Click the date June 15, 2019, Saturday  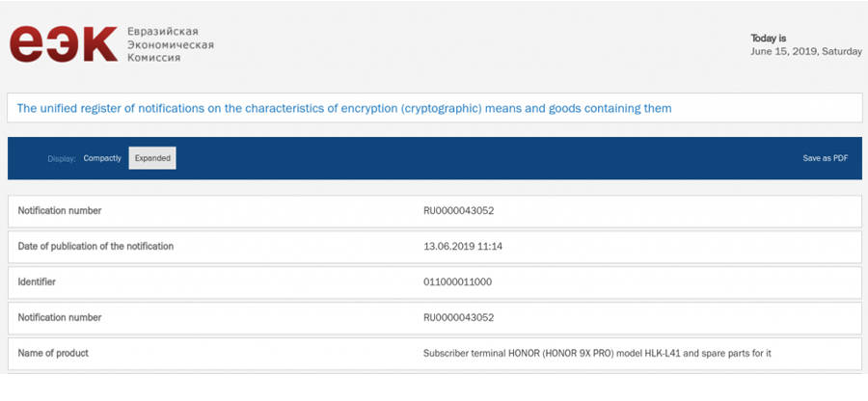tap(805, 51)
